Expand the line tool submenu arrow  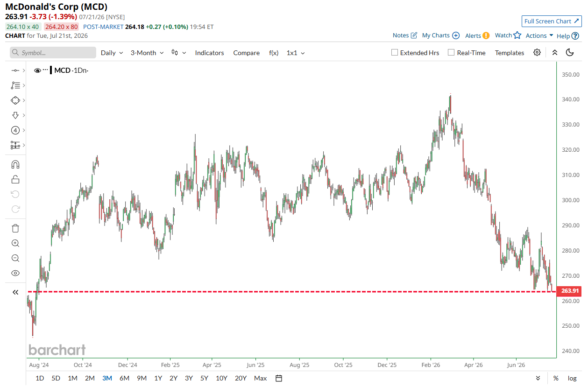click(23, 70)
